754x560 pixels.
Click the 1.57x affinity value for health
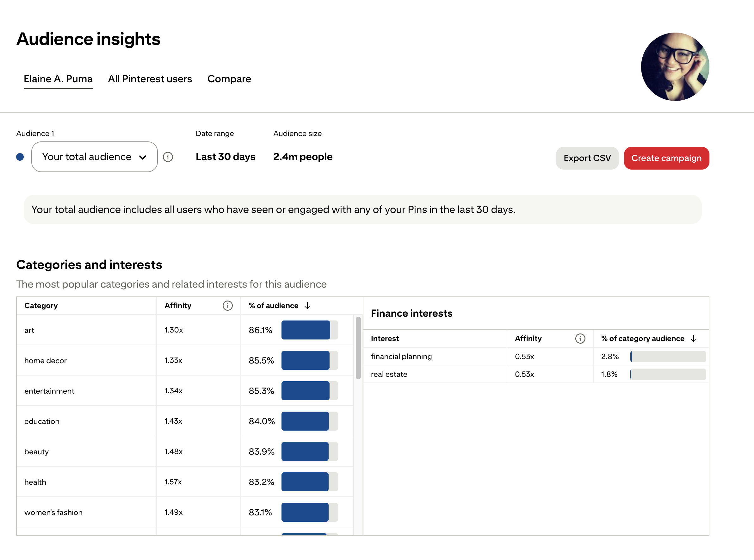pos(173,482)
